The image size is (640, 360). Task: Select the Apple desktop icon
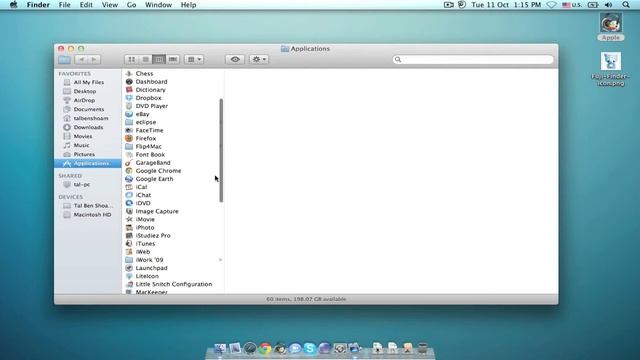click(611, 27)
